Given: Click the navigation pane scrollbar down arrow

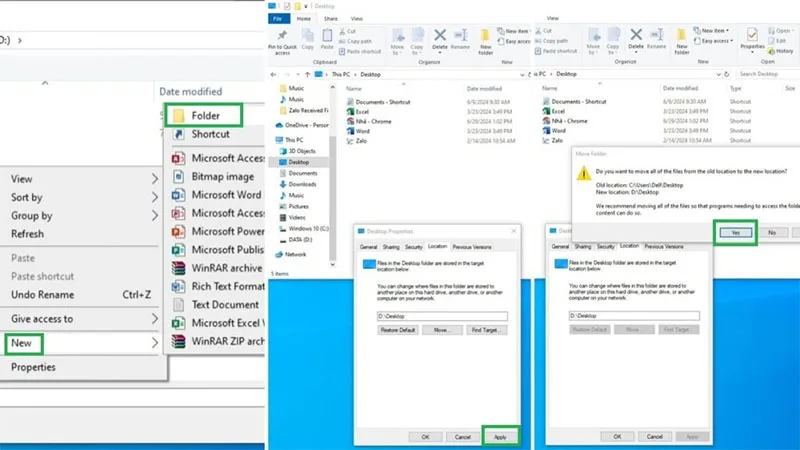Looking at the screenshot, I should 333,264.
